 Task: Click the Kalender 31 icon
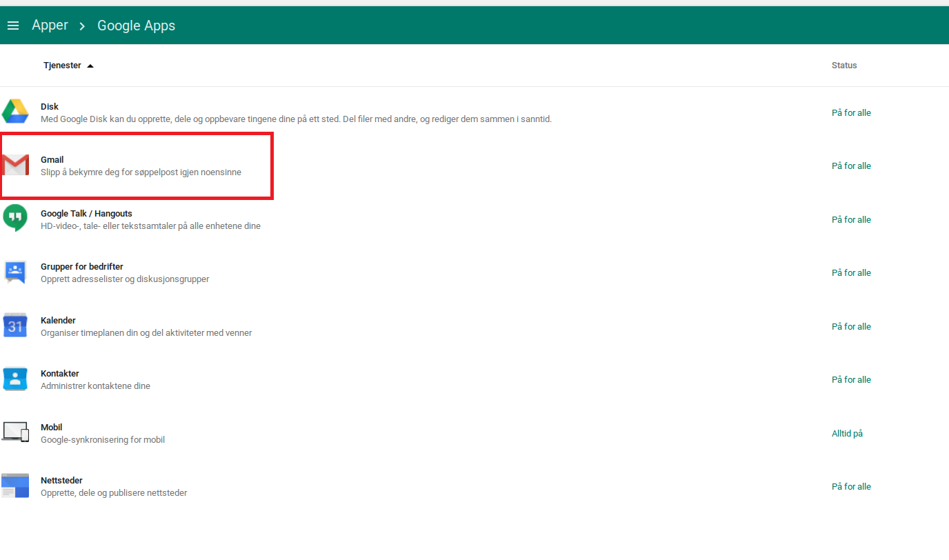[x=15, y=326]
